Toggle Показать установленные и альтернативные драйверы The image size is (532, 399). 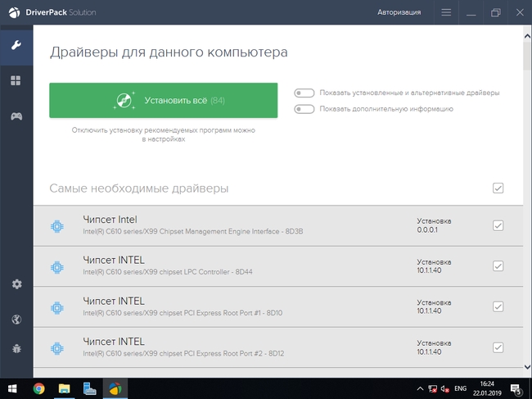coord(304,93)
